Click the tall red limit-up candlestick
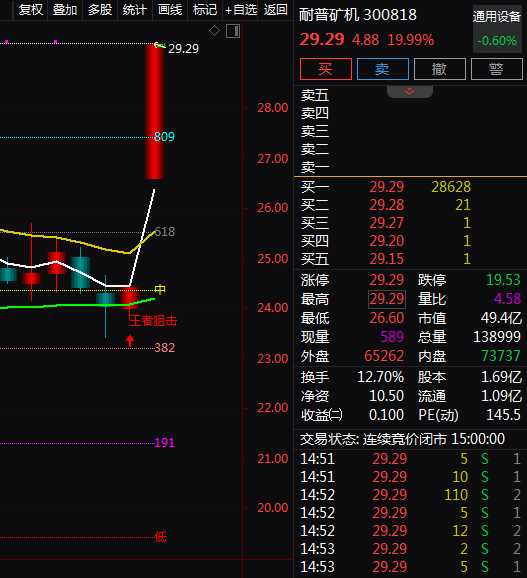 point(154,111)
